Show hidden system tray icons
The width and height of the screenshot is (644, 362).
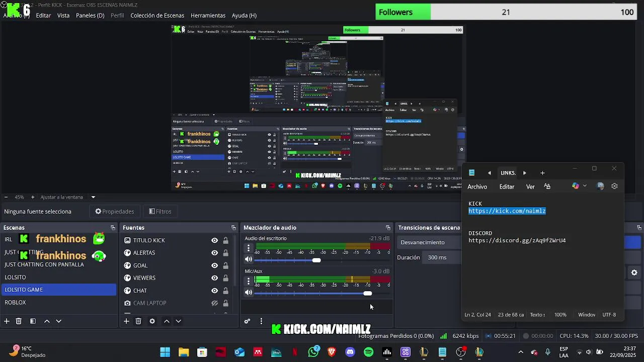[521, 352]
